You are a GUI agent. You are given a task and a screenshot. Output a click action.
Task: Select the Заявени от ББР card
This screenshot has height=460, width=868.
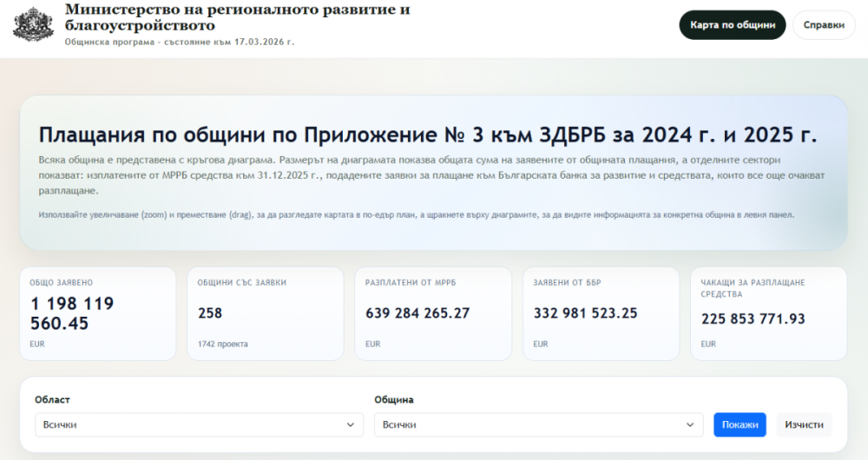(x=601, y=313)
